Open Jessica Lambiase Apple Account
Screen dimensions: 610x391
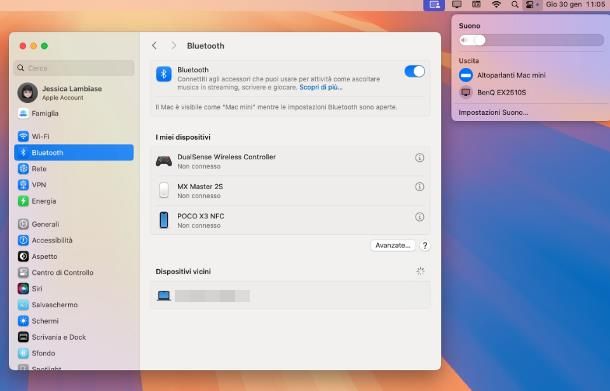click(x=74, y=93)
